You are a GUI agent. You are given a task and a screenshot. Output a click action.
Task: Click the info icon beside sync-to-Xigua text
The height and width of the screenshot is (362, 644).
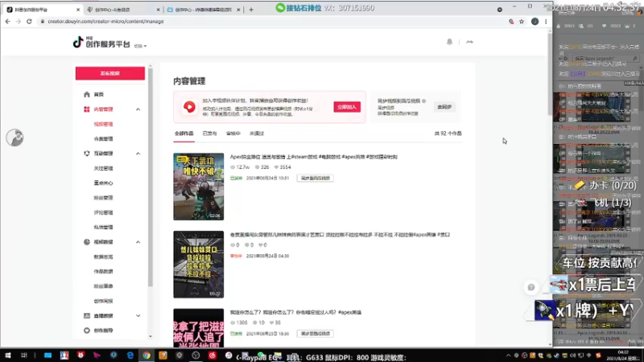424,101
